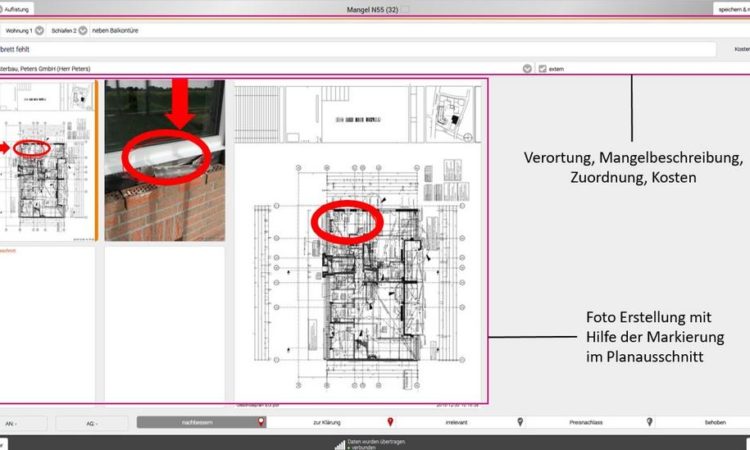750x450 pixels.
Task: Set status to irrelevant
Action: coord(456,422)
